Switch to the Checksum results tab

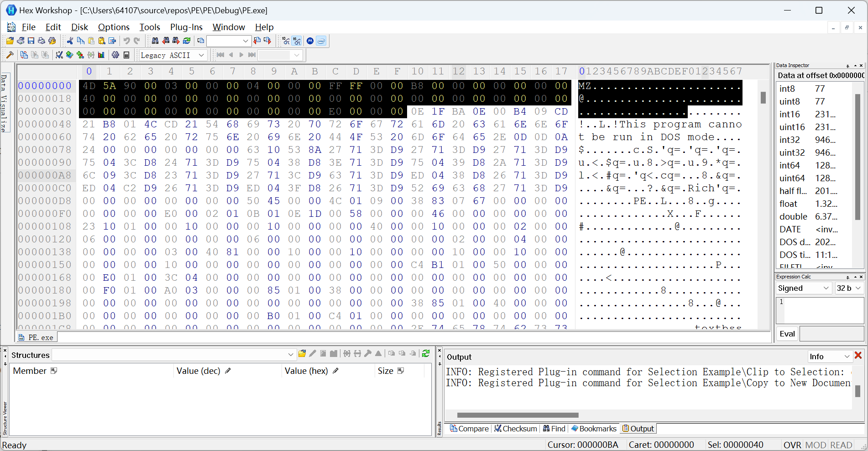(x=516, y=429)
